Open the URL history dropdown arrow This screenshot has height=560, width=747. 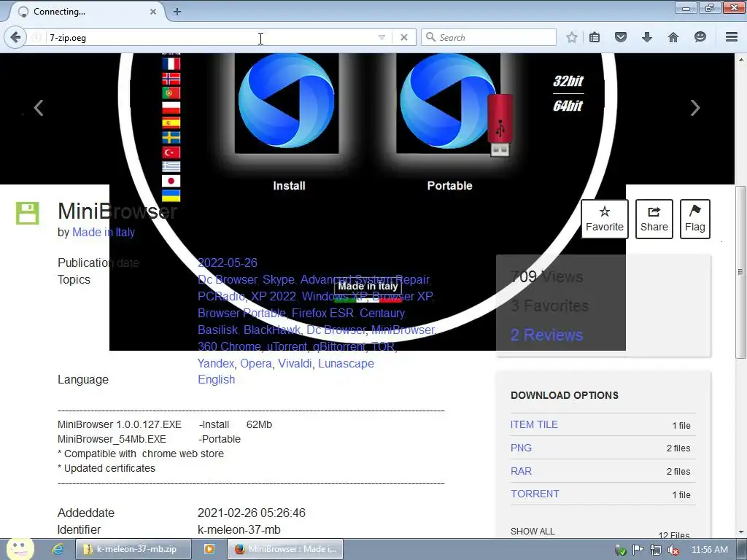382,37
